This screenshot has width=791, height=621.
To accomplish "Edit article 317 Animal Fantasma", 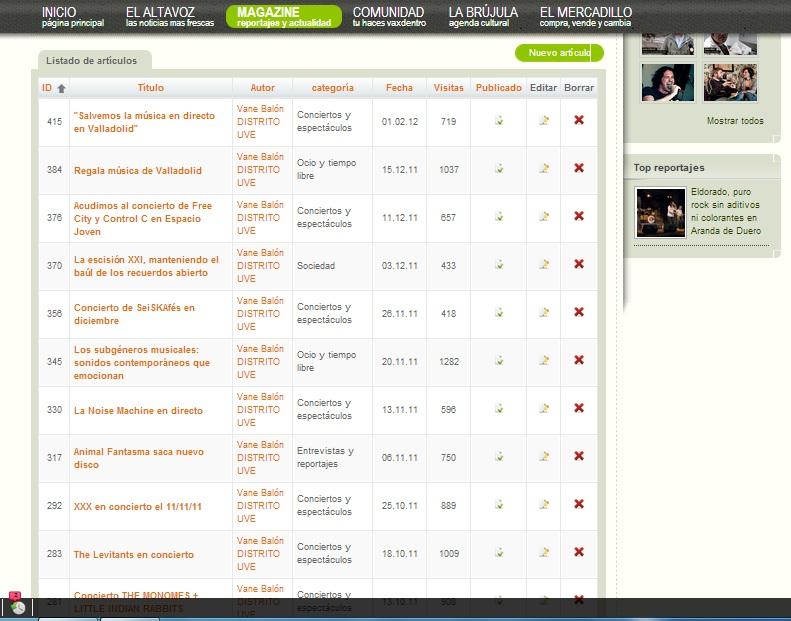I will pyautogui.click(x=544, y=456).
